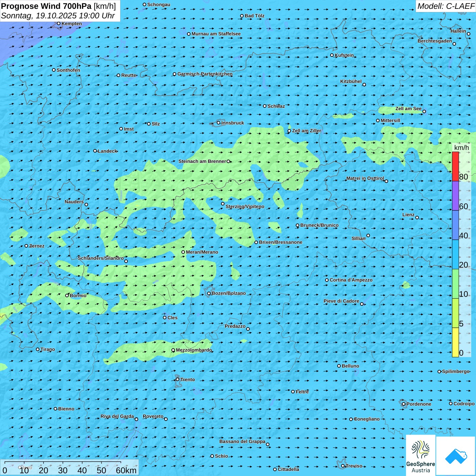Click the 'Spilimbergo' label

point(456,371)
